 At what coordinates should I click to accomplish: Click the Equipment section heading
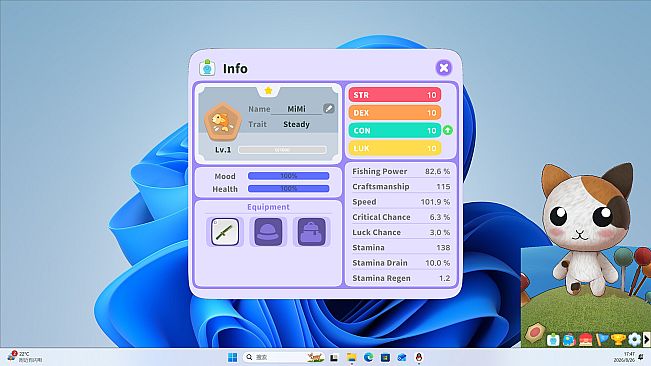pos(268,207)
